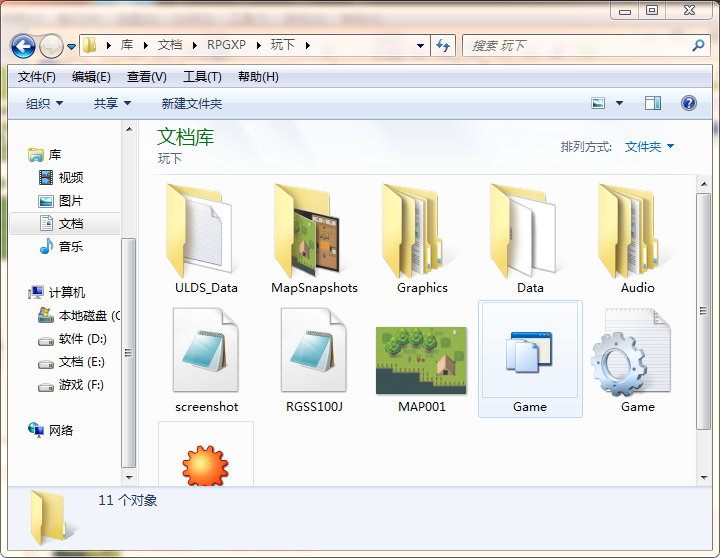The height and width of the screenshot is (558, 720).
Task: Expand the arrow after 玩下 in the address bar
Action: tap(308, 45)
